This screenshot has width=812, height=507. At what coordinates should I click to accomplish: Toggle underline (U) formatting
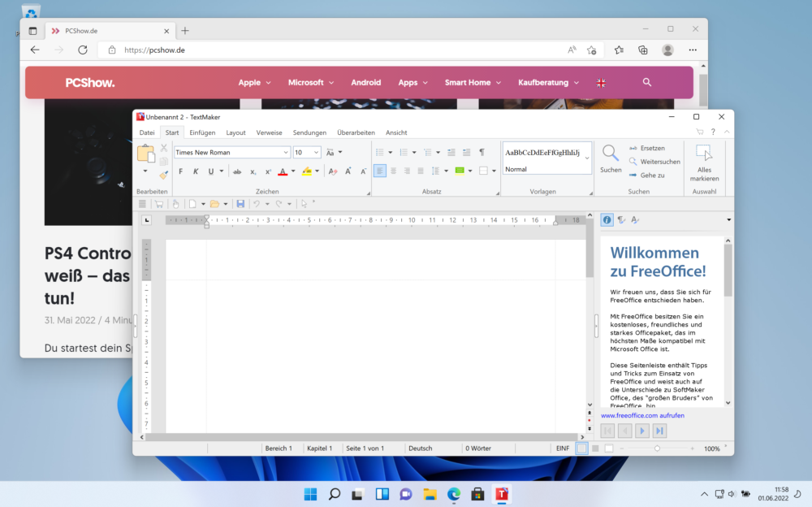(211, 171)
